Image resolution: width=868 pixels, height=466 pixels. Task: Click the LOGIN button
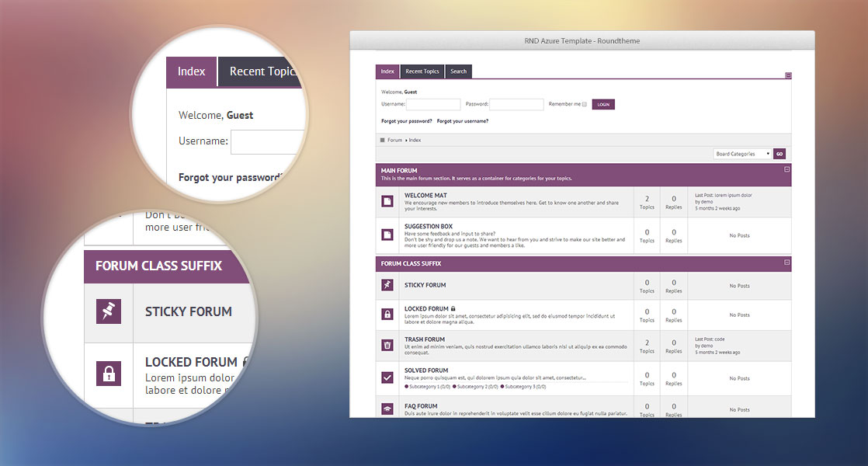603,104
